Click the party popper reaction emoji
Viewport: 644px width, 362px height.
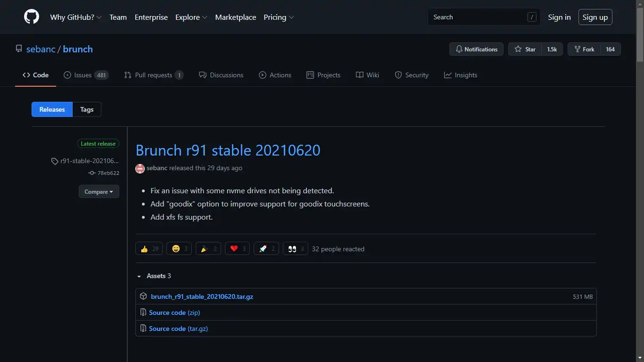[205, 249]
